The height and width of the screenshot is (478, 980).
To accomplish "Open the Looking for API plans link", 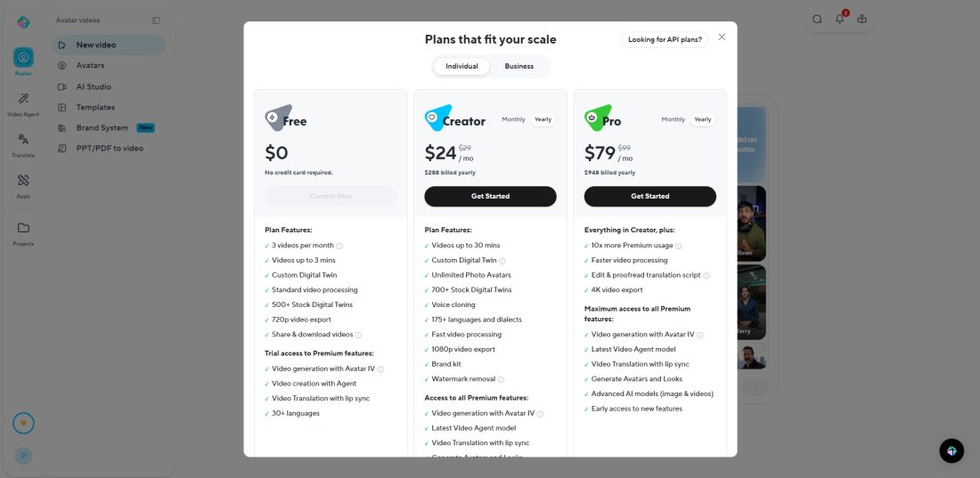I will [665, 39].
